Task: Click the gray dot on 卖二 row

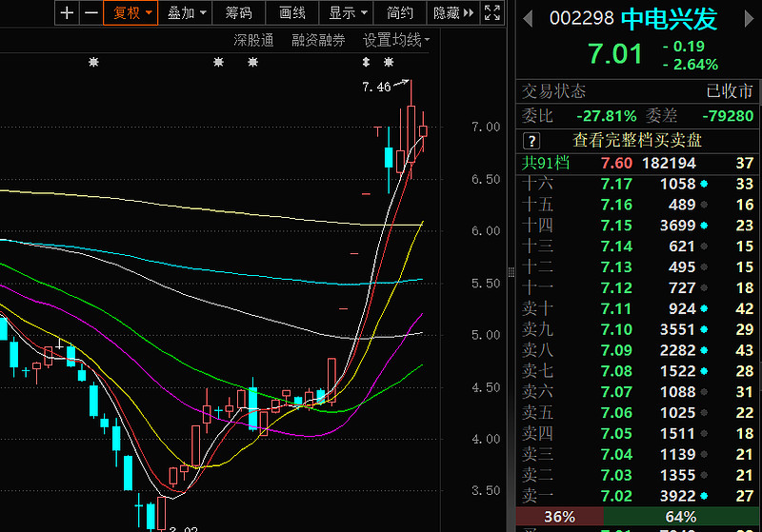Action: click(704, 475)
